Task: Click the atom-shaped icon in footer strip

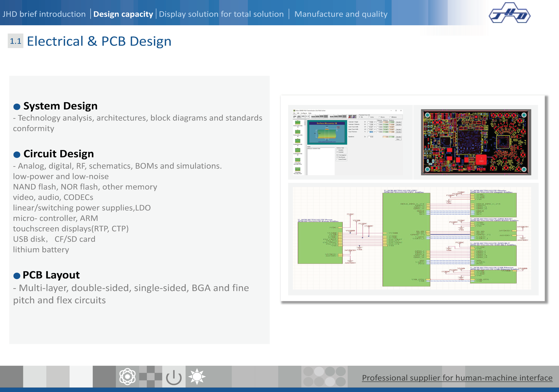Action: coord(127,377)
